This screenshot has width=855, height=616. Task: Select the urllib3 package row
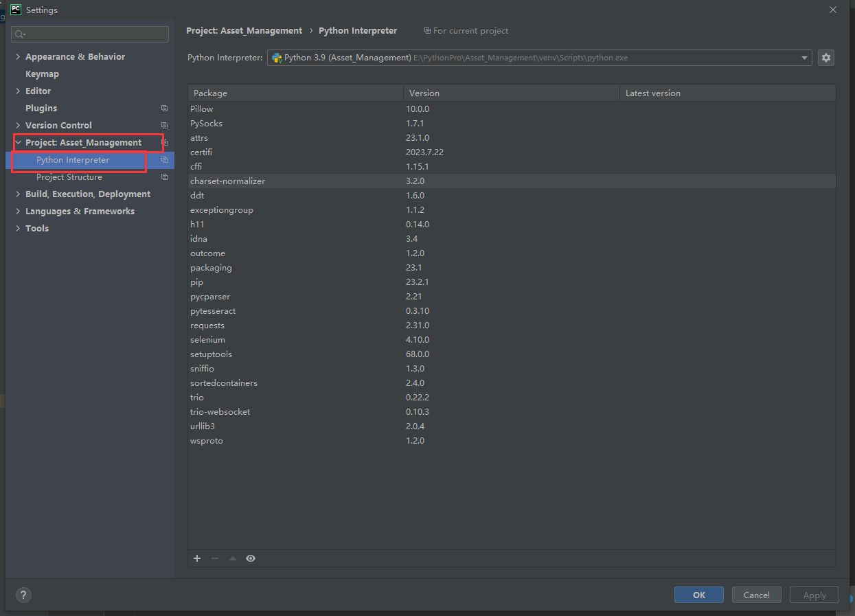(x=512, y=426)
